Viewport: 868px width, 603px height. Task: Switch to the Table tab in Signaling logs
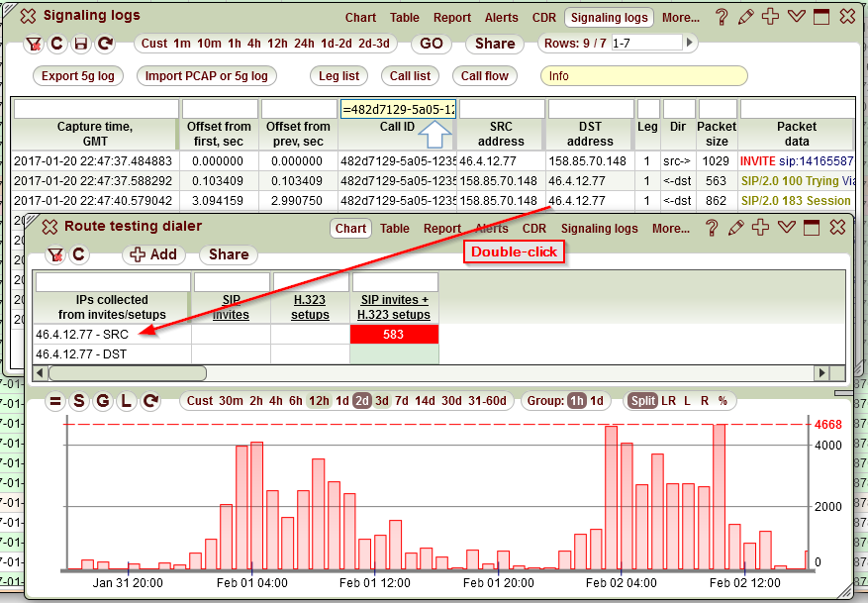405,17
